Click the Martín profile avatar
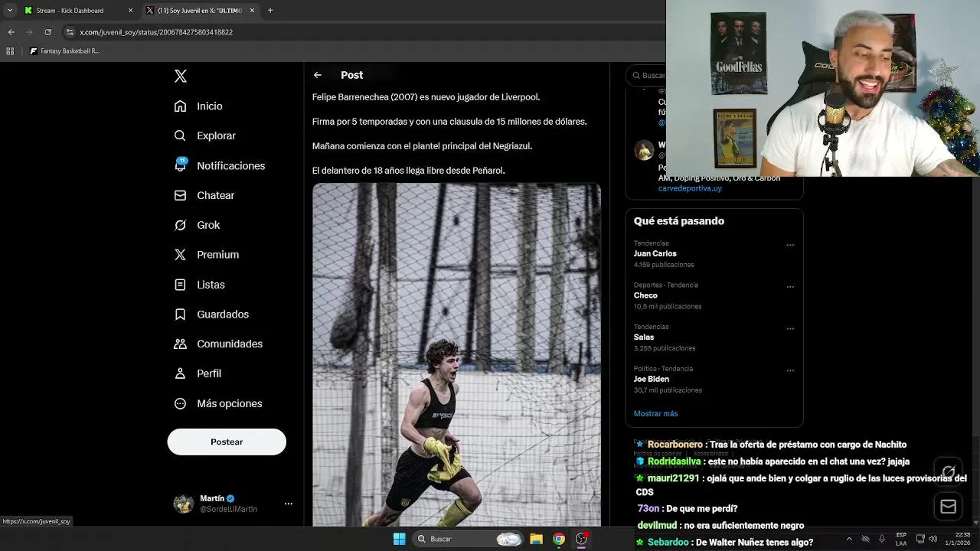 point(184,504)
